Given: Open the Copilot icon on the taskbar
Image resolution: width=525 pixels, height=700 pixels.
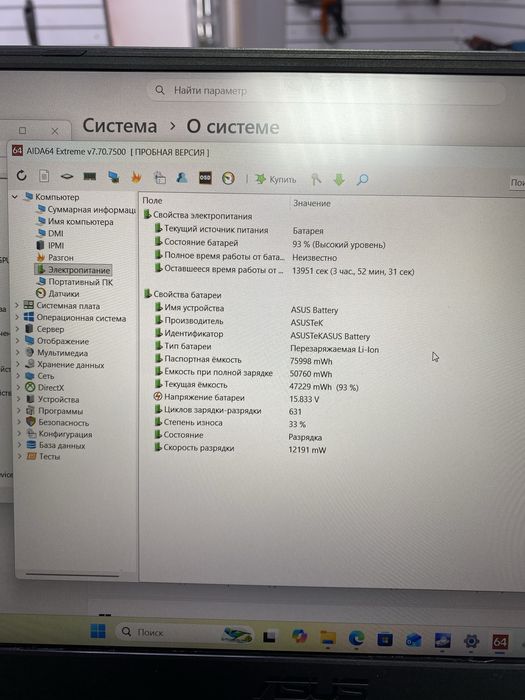Looking at the screenshot, I should pos(300,636).
